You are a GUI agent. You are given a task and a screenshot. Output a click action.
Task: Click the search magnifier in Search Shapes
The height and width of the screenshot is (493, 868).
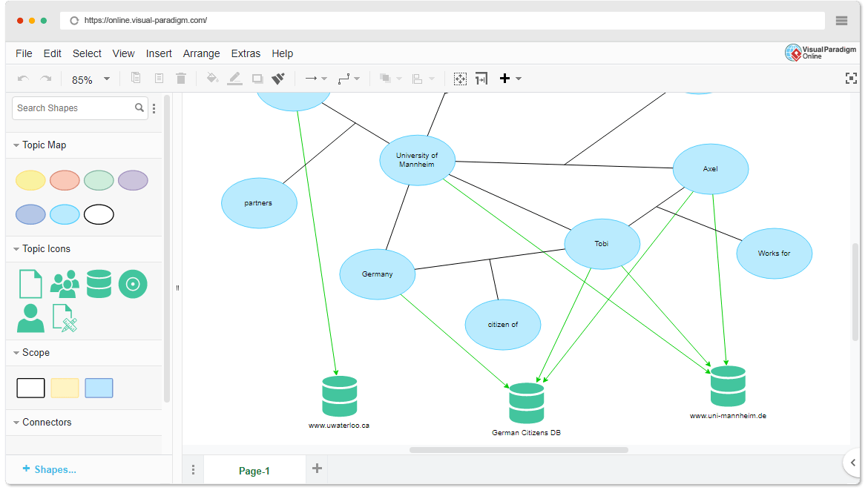(139, 107)
